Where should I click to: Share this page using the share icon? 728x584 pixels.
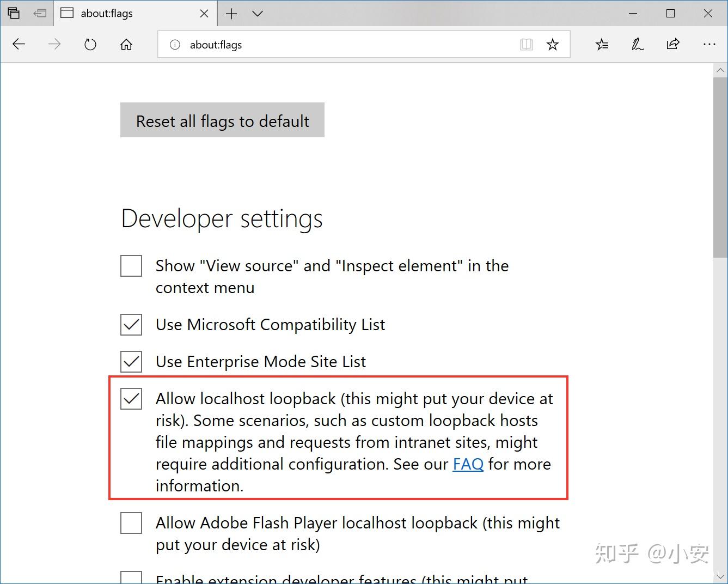tap(673, 44)
